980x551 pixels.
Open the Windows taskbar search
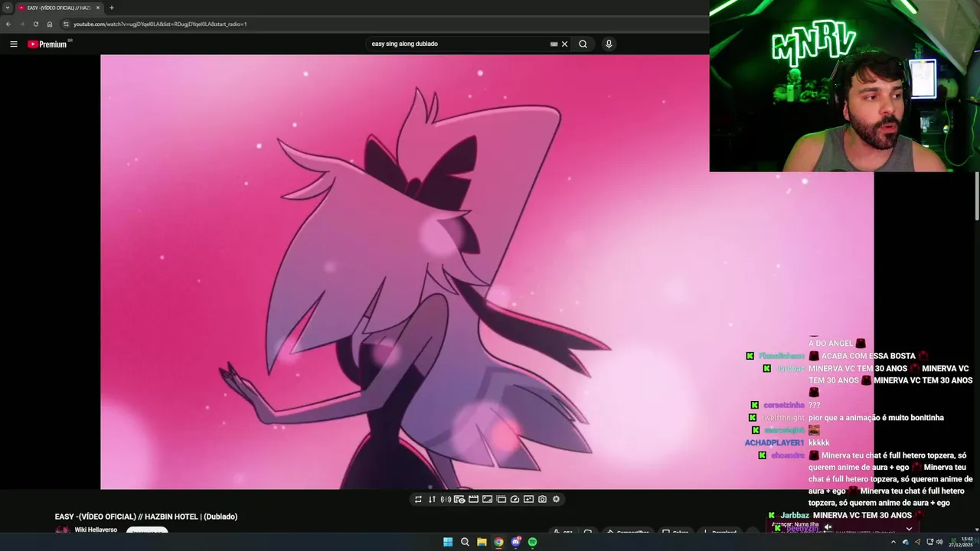[465, 542]
